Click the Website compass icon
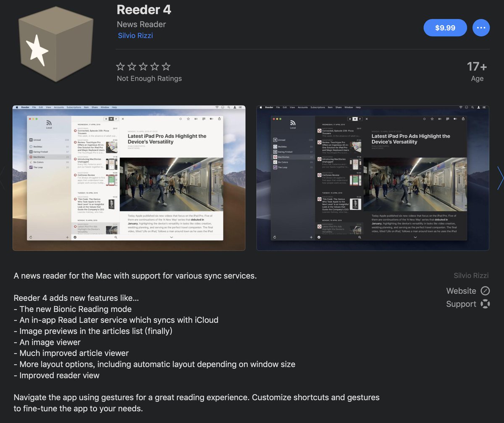 click(x=485, y=291)
